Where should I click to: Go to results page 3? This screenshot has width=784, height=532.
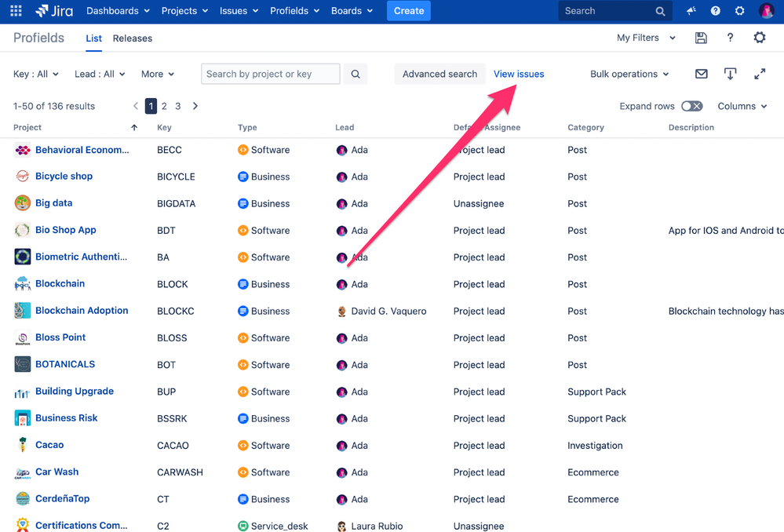click(x=178, y=106)
